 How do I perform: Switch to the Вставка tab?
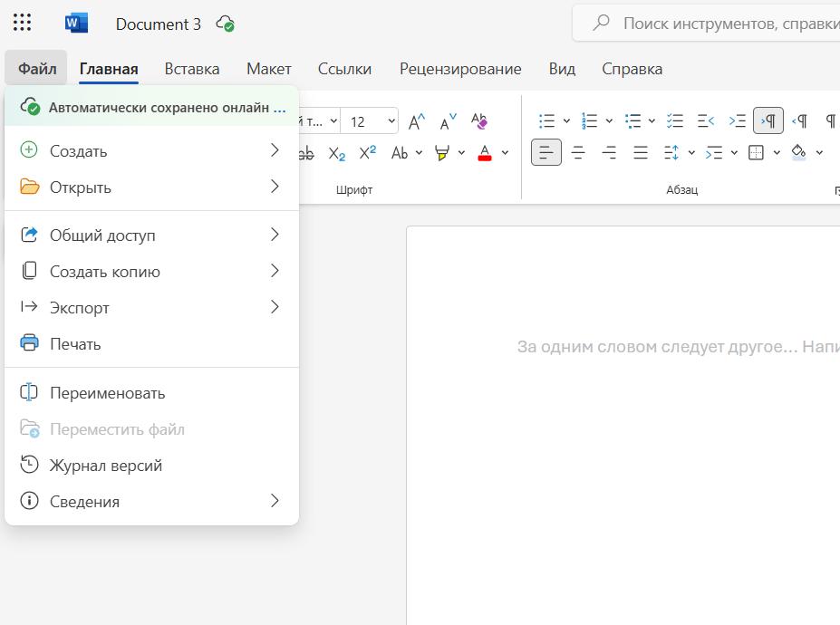192,69
